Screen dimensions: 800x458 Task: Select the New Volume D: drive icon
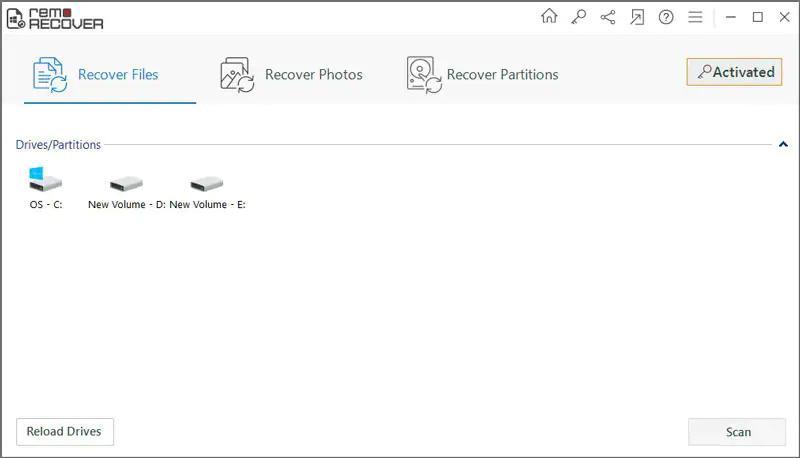coord(126,184)
